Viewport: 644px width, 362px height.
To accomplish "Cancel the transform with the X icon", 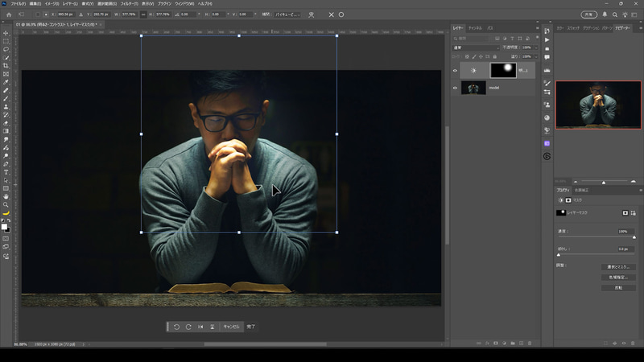I will click(331, 14).
